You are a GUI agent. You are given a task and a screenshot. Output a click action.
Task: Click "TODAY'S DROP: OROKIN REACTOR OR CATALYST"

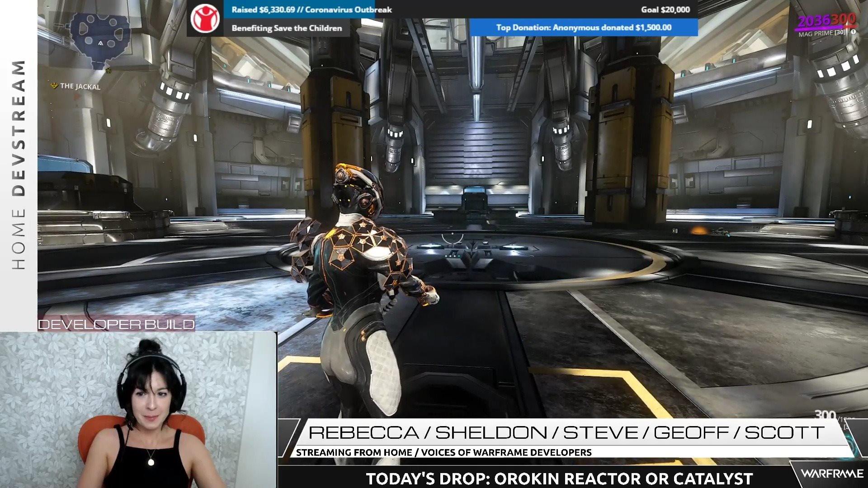tap(559, 479)
